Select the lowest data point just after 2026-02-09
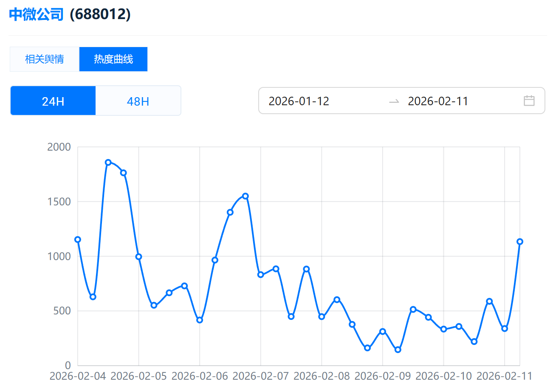 398,350
